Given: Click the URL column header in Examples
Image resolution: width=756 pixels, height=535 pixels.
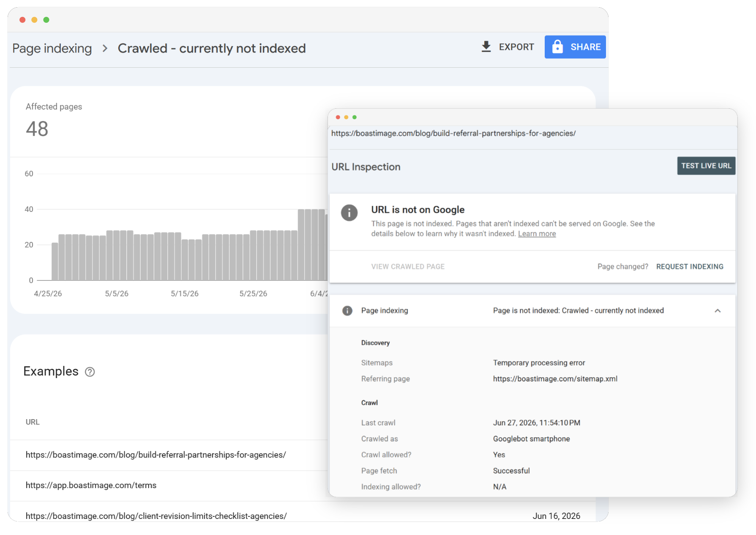Looking at the screenshot, I should [33, 422].
